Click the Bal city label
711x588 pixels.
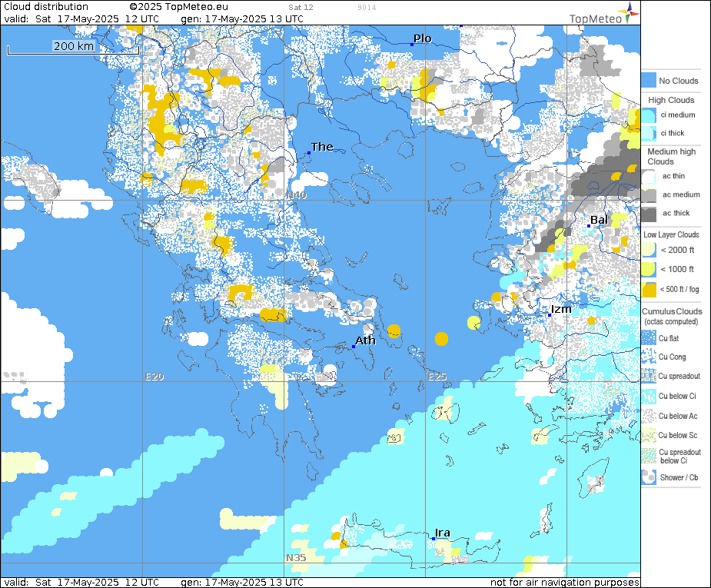(599, 220)
